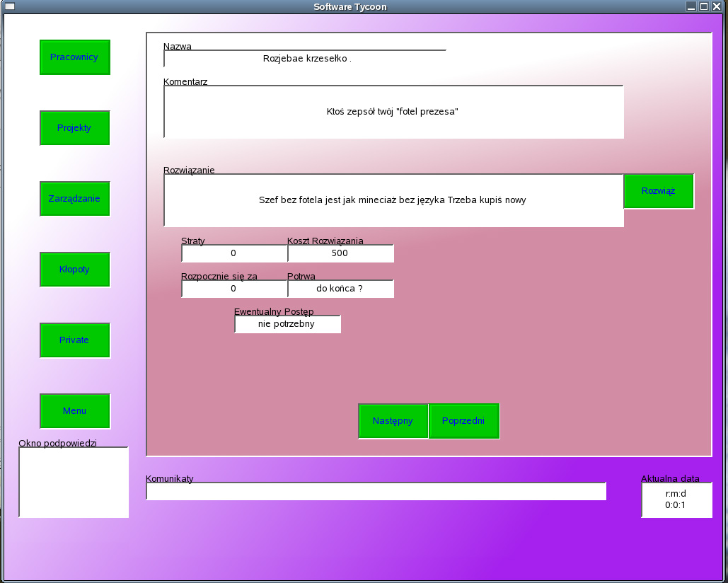Select the Kłopoty sidebar button
The height and width of the screenshot is (583, 728).
[x=74, y=270]
